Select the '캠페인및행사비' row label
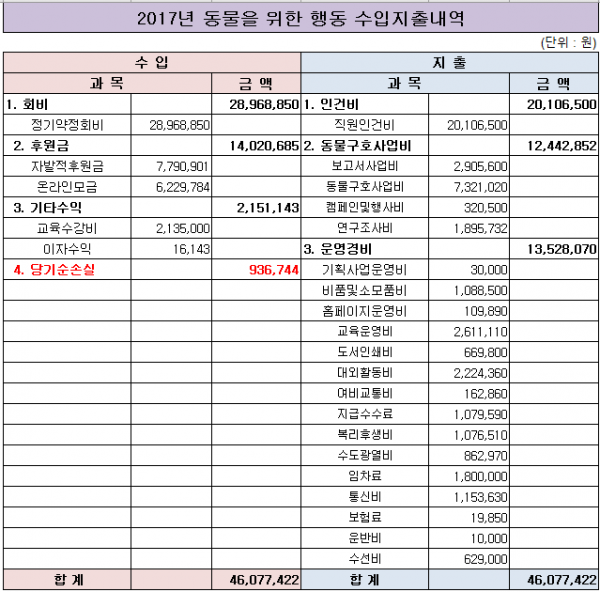The image size is (600, 592). click(x=364, y=208)
